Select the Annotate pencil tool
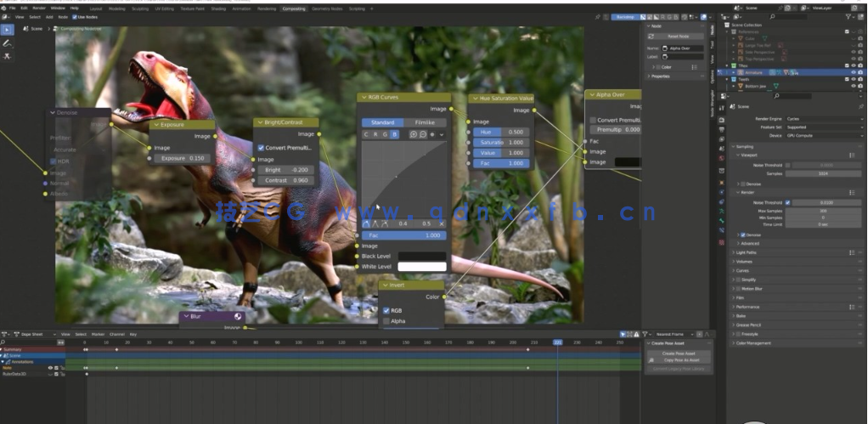Screen dimensions: 868x424 point(7,43)
